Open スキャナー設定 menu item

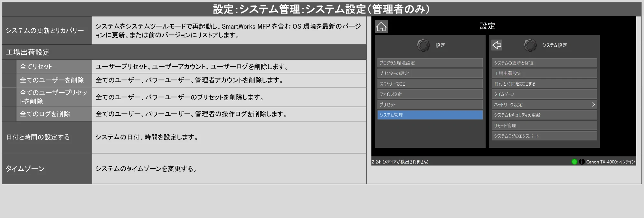430,84
